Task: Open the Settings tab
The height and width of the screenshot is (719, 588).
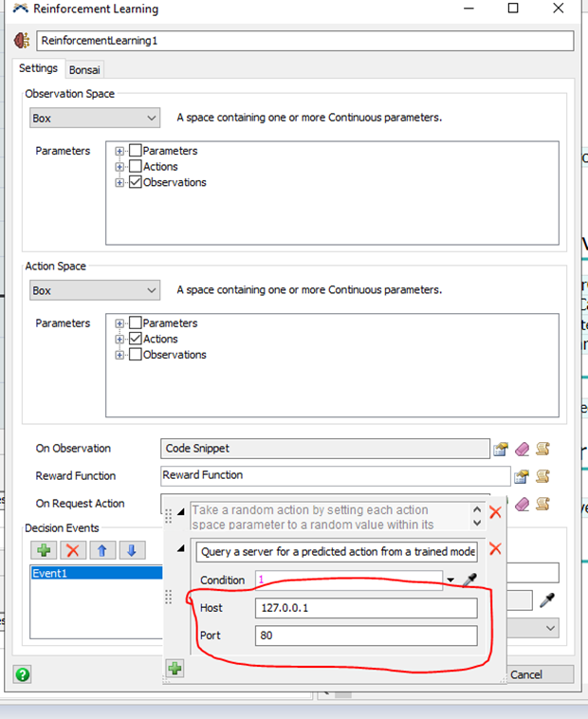Action: tap(38, 69)
